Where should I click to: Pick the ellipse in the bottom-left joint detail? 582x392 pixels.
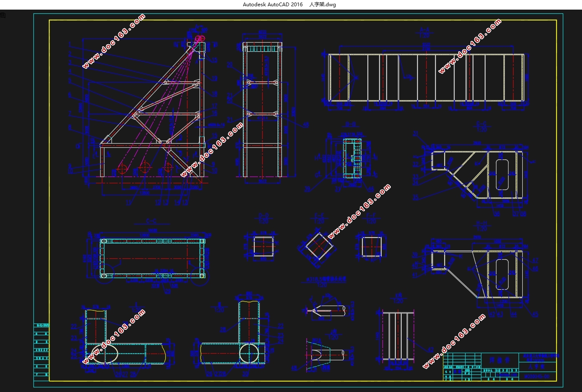[x=105, y=354]
